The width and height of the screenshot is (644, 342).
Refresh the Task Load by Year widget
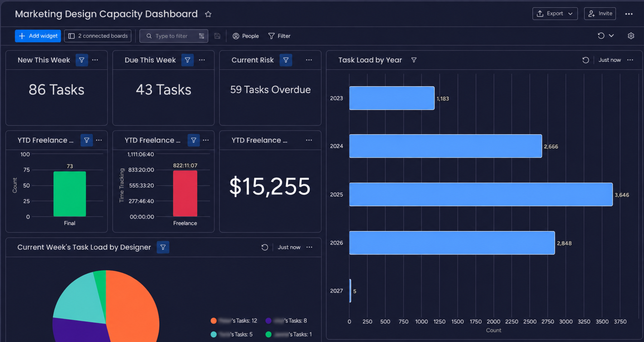coord(586,60)
